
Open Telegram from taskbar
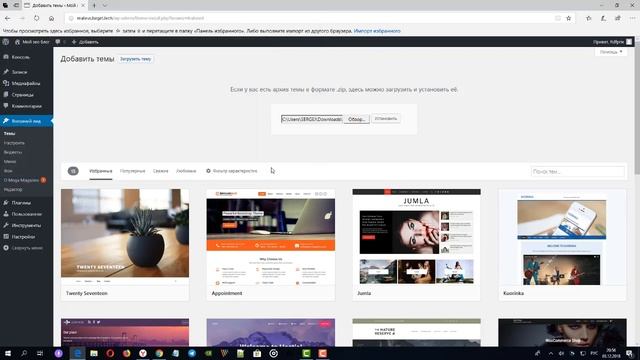192,353
